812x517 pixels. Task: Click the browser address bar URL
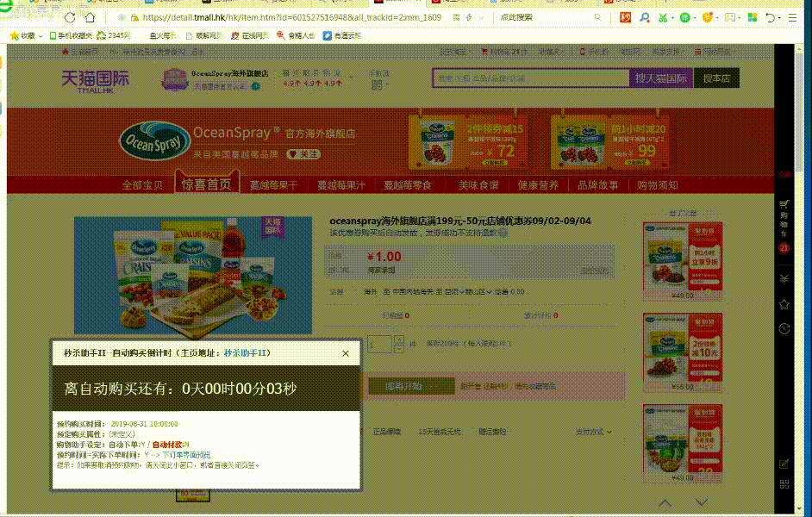(x=291, y=17)
